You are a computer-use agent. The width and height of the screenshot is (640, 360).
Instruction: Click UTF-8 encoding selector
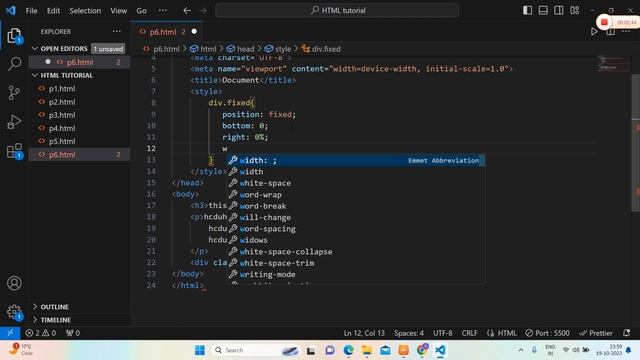[442, 333]
